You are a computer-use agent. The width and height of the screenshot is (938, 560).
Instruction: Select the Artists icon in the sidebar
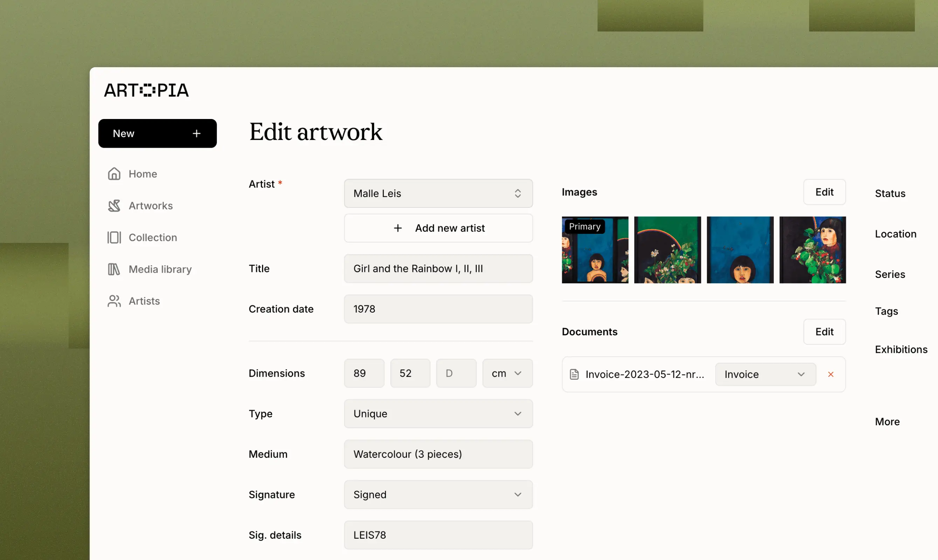(x=115, y=301)
